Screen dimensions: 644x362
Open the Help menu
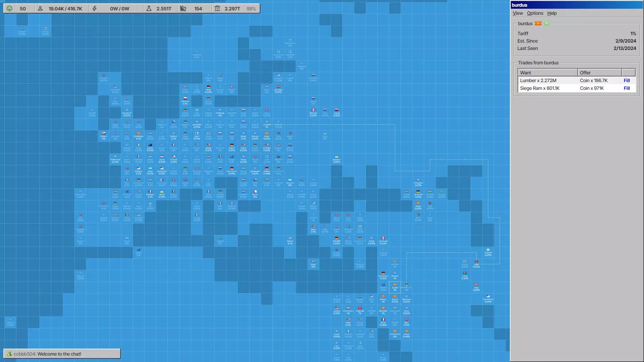(552, 13)
